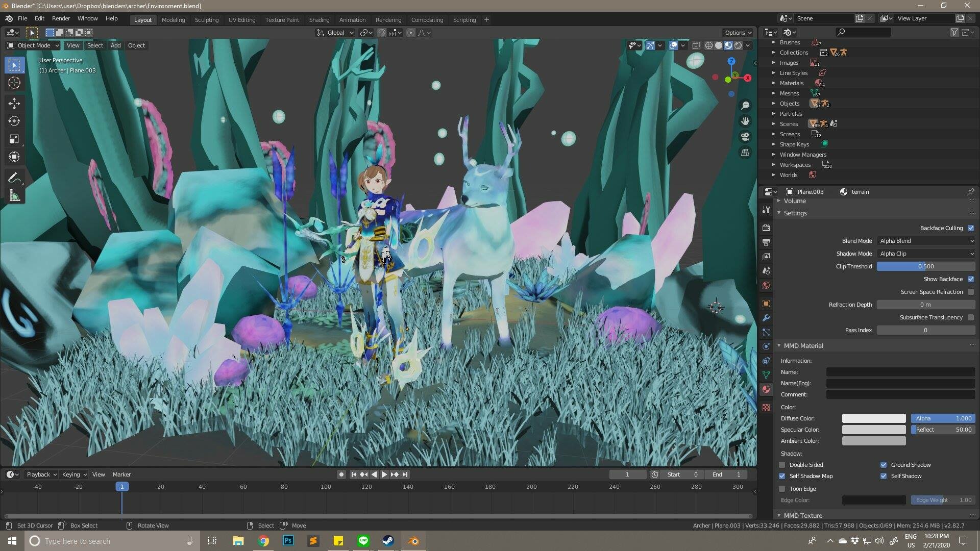Jump to end of the timeline
980x551 pixels.
coord(405,474)
